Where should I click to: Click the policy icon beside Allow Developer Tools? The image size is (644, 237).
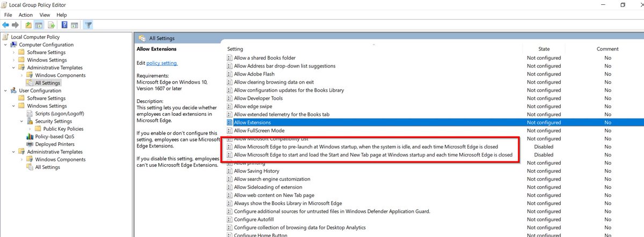(x=230, y=98)
